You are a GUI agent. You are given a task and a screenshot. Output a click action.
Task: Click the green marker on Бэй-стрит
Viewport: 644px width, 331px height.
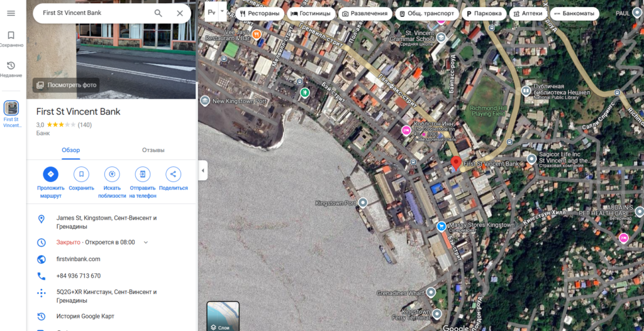click(x=304, y=93)
